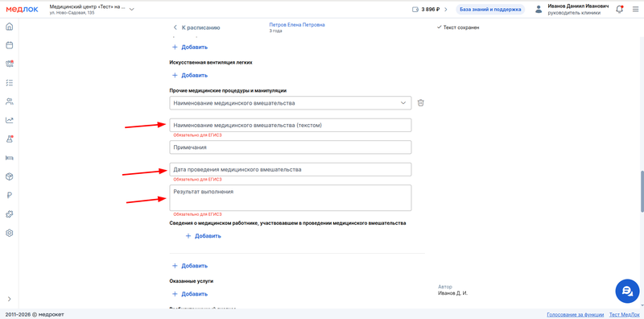Focus Дата проведения медицинского вмешательства field
644x319 pixels.
click(291, 169)
